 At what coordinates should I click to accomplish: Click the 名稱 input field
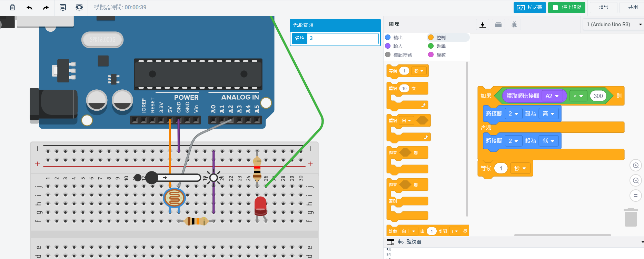pos(343,38)
